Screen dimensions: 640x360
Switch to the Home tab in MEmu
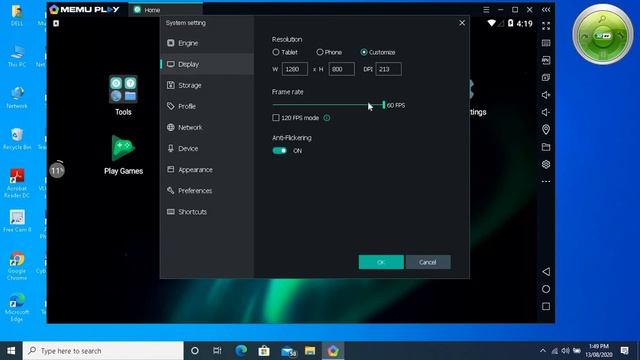tap(165, 9)
